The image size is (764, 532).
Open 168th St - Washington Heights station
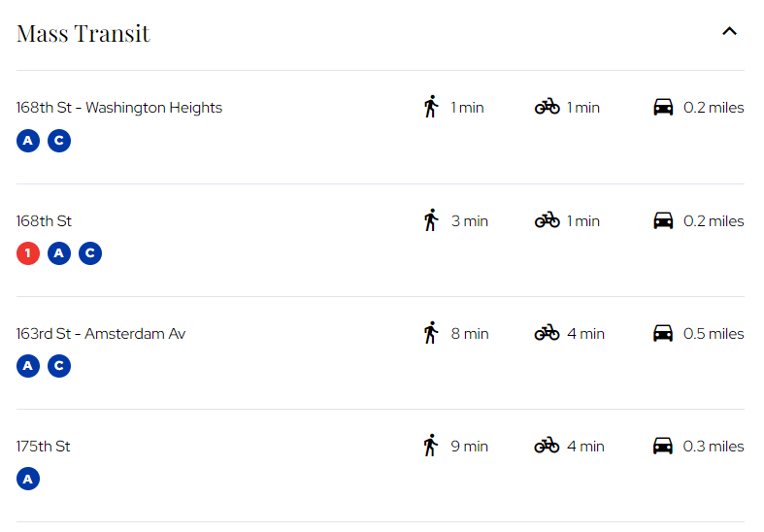pyautogui.click(x=119, y=108)
